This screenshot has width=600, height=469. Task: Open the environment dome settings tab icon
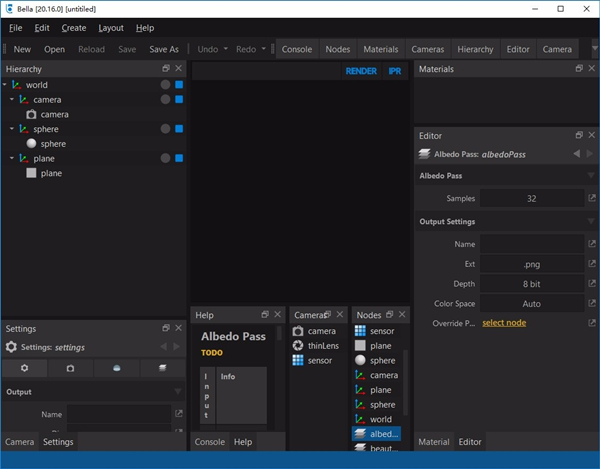point(117,368)
